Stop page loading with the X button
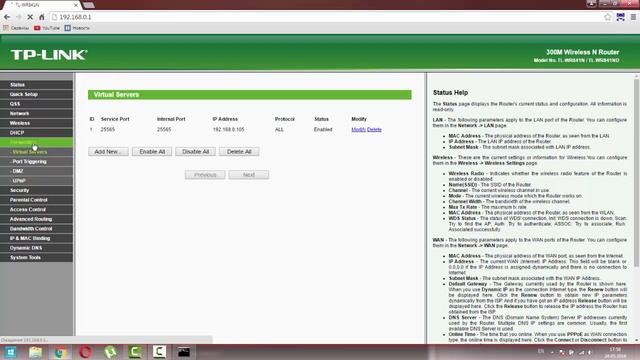The image size is (640, 360). coord(30,17)
